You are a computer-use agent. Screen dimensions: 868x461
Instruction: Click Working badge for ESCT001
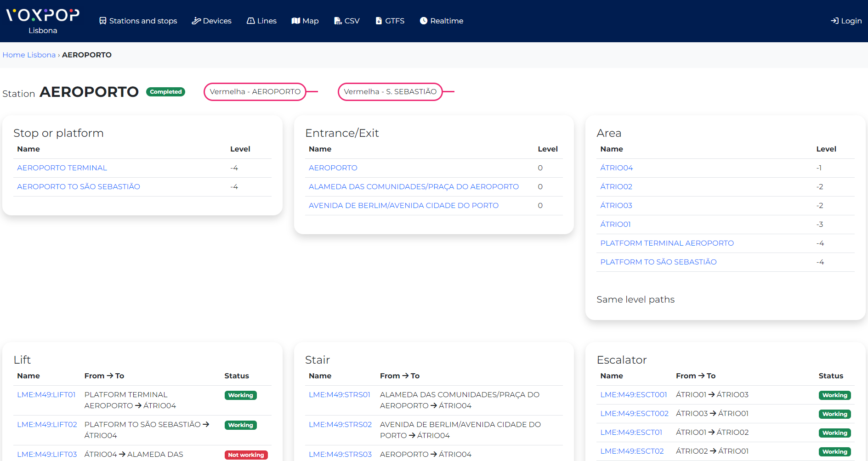tap(835, 395)
